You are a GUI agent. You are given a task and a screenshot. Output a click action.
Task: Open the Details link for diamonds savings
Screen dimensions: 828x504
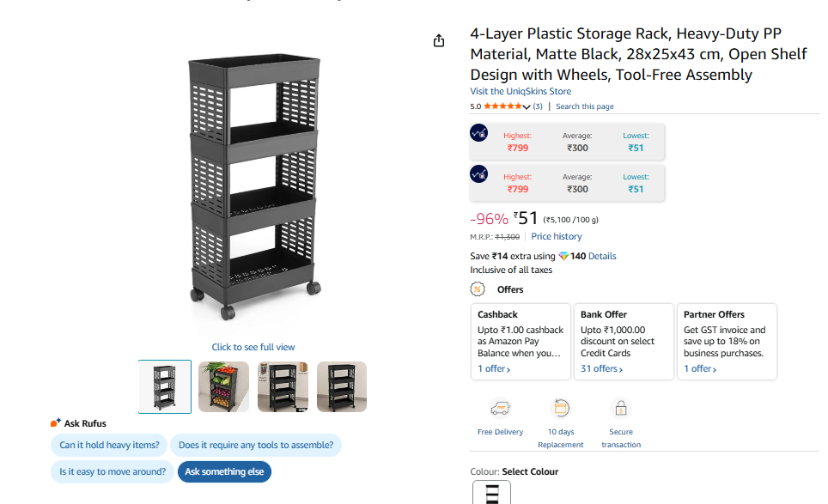(602, 256)
